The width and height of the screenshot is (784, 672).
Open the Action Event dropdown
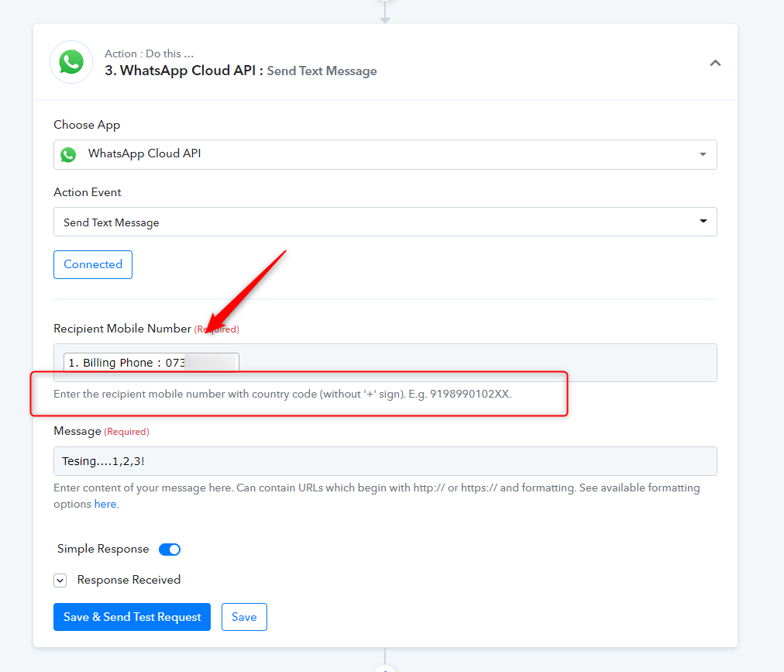point(385,222)
